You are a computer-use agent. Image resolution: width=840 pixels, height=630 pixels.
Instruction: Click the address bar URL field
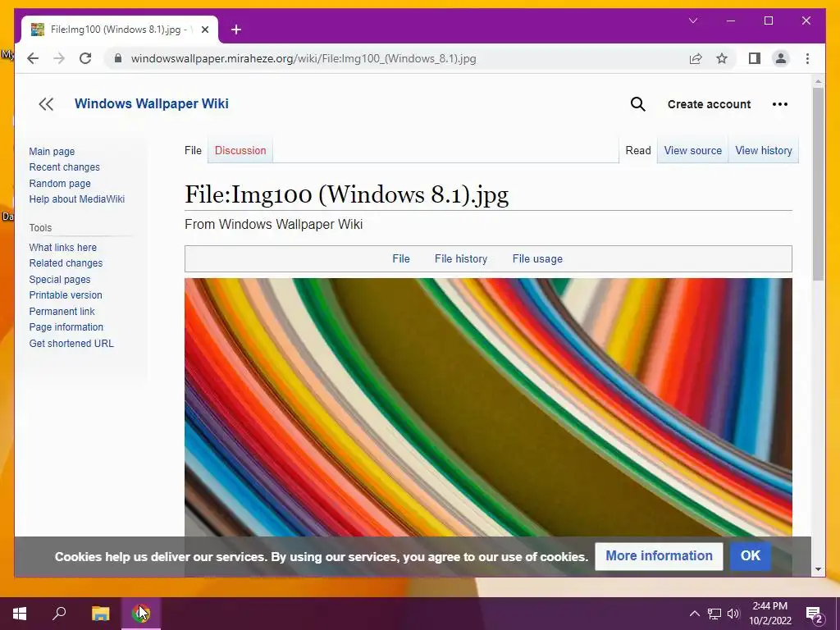tap(304, 58)
